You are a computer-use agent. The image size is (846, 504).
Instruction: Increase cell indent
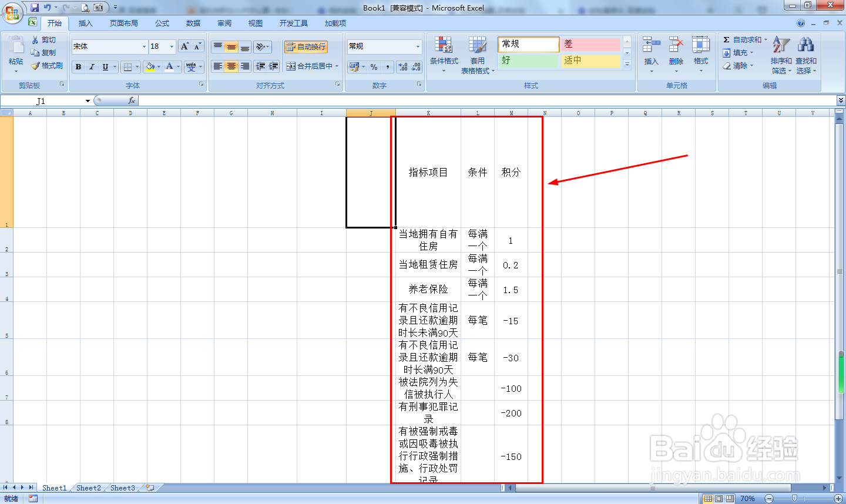274,66
